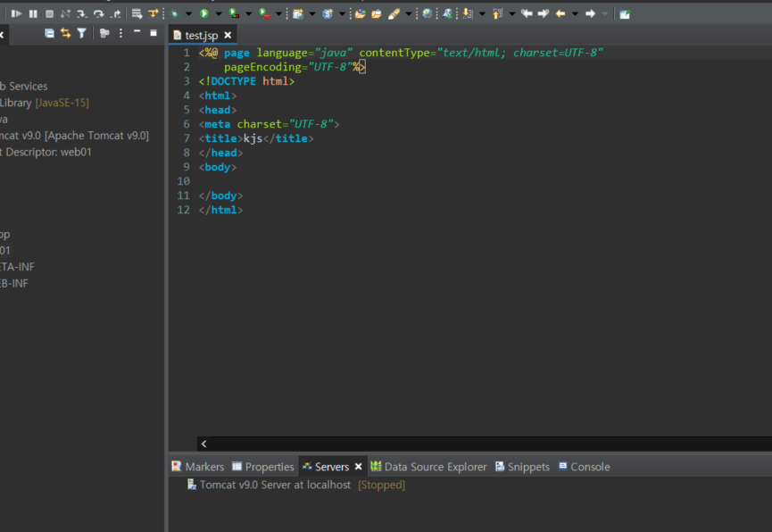Click the Launch Web Services Explorer icon
Viewport: 772px width, 532px height.
447,13
